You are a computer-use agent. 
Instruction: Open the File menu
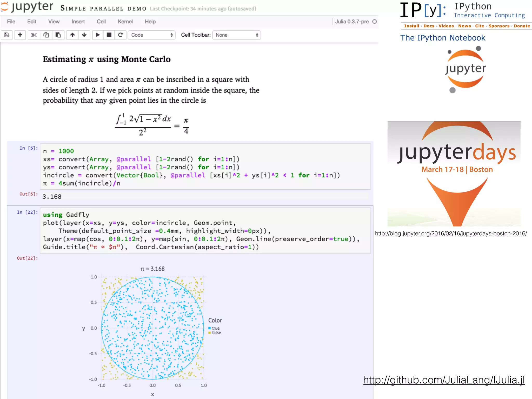click(11, 22)
